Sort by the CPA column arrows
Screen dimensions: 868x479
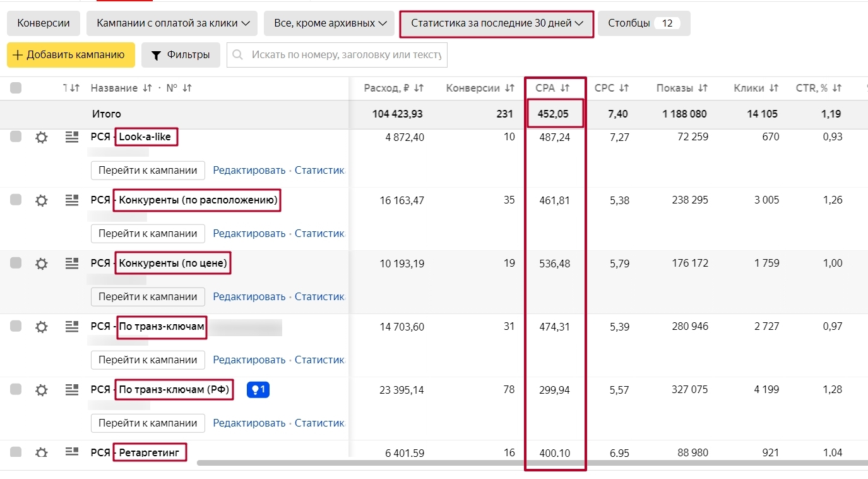(565, 88)
